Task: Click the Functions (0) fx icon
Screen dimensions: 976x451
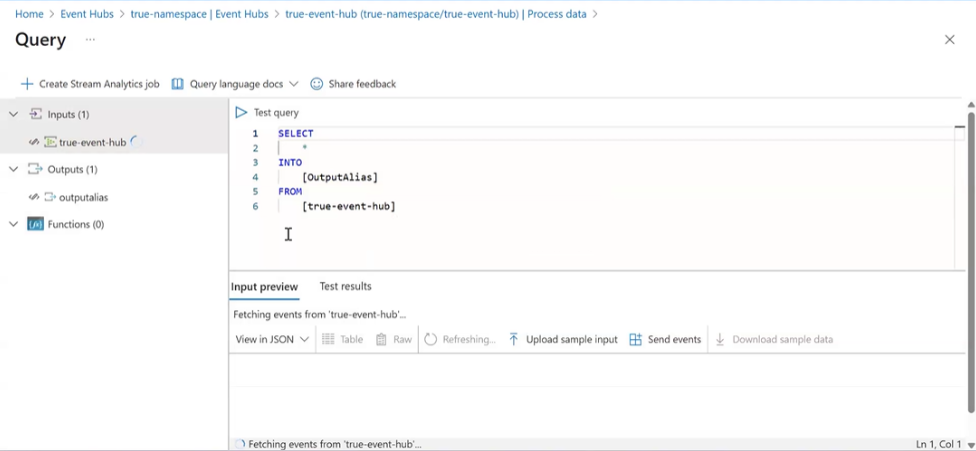Action: pyautogui.click(x=35, y=225)
